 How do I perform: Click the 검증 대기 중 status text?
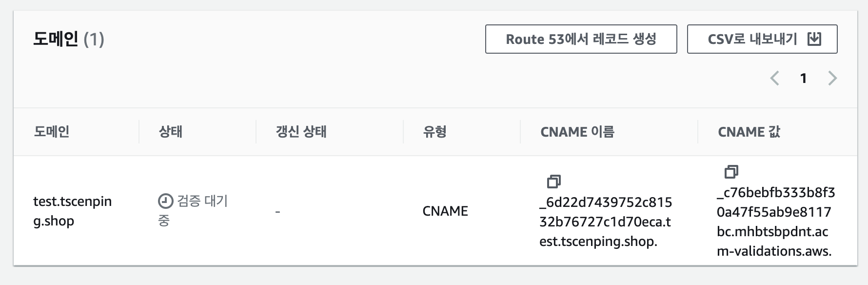tap(193, 211)
